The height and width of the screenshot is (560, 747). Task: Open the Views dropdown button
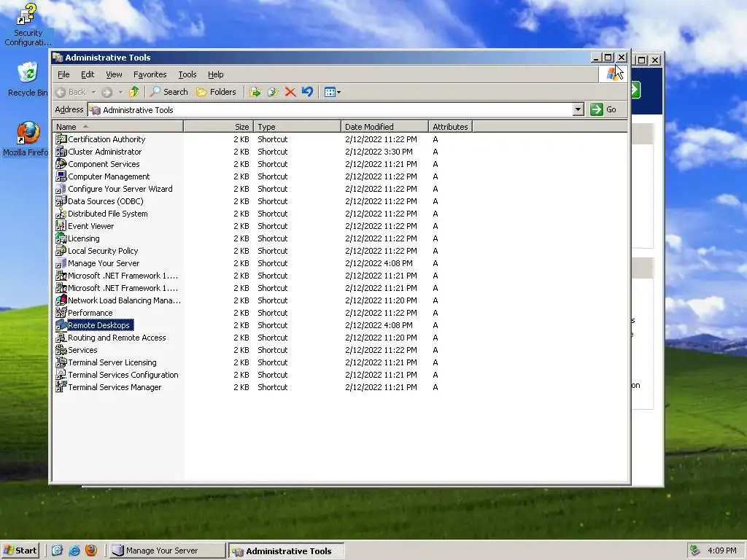click(x=332, y=92)
